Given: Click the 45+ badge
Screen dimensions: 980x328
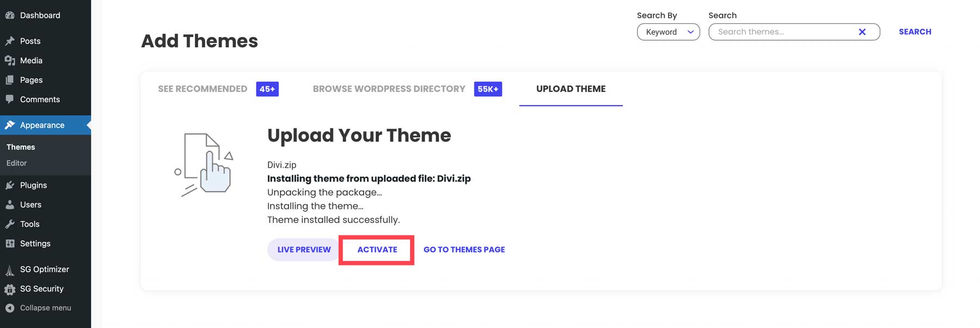Looking at the screenshot, I should (x=267, y=89).
